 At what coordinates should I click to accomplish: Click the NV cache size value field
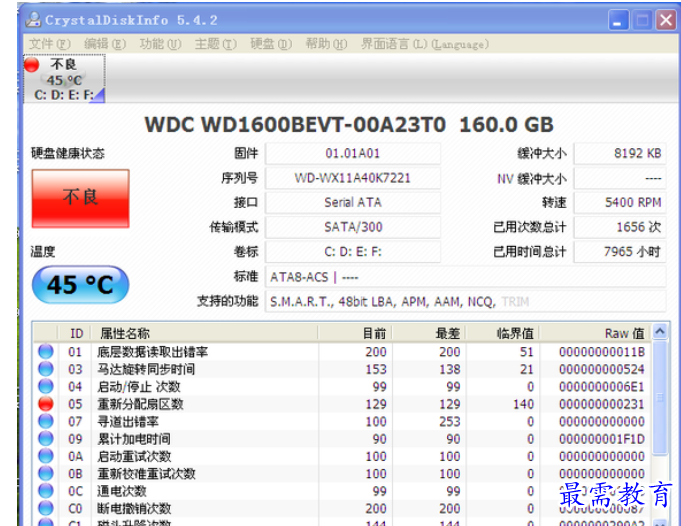[x=620, y=178]
